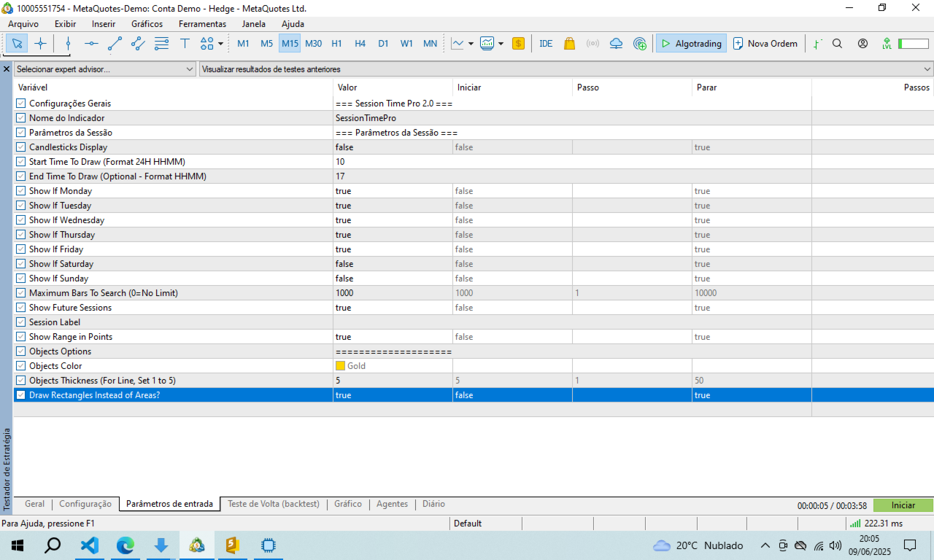
Task: Select the Fibonacci retracement tool
Action: tap(161, 44)
